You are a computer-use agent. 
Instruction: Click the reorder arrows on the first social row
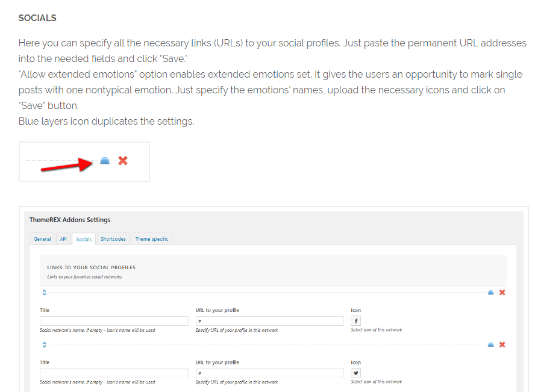pyautogui.click(x=45, y=293)
